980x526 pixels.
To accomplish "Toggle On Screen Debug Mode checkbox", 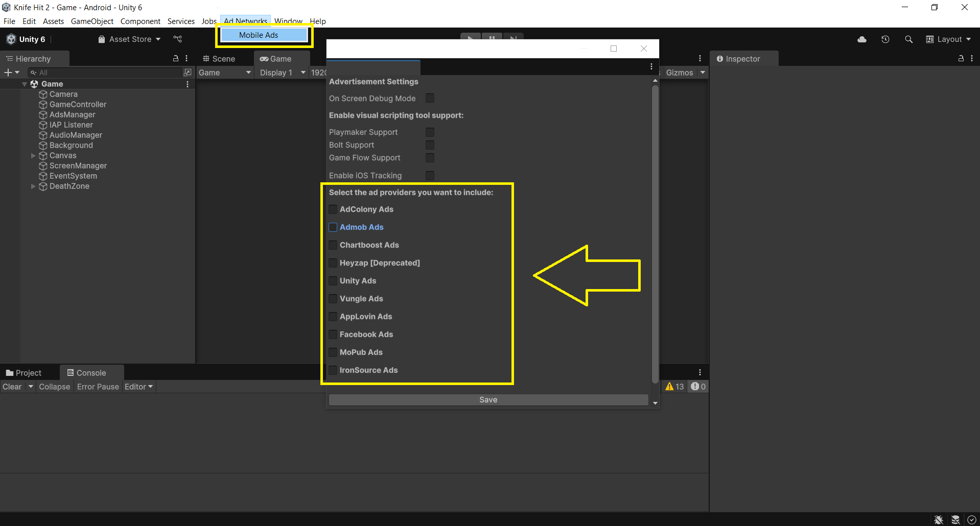I will [x=430, y=98].
